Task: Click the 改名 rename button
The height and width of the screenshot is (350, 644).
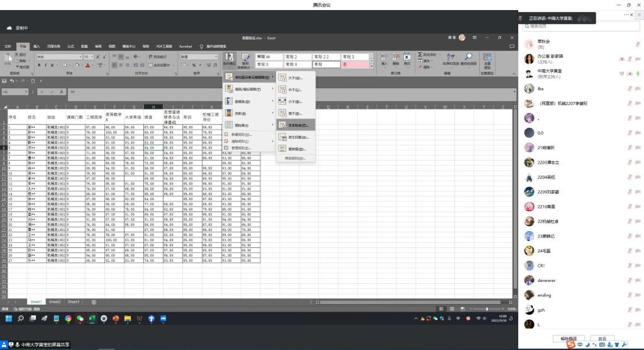Action: pyautogui.click(x=602, y=338)
